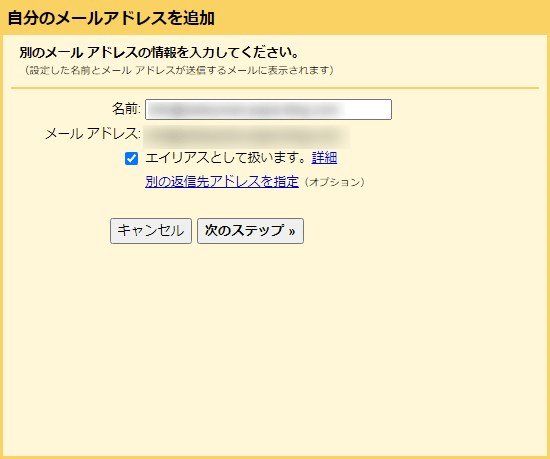Click the 名前 text input field

pyautogui.click(x=268, y=109)
